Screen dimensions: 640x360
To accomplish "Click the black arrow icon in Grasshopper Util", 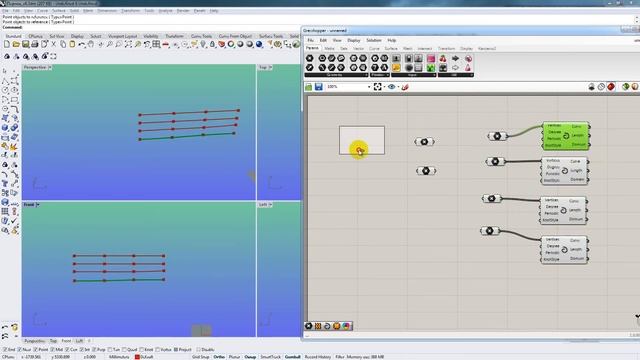I will 456,58.
